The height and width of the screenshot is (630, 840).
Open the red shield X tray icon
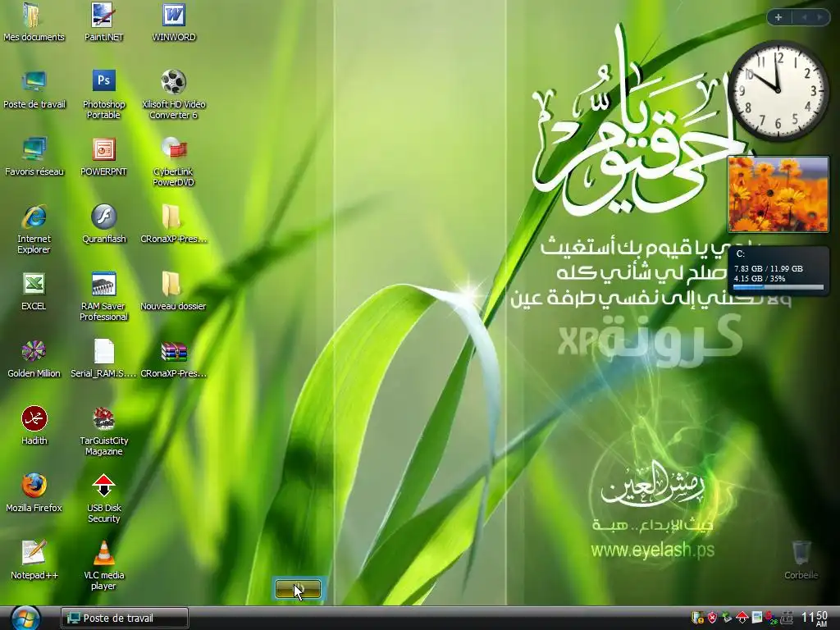712,618
